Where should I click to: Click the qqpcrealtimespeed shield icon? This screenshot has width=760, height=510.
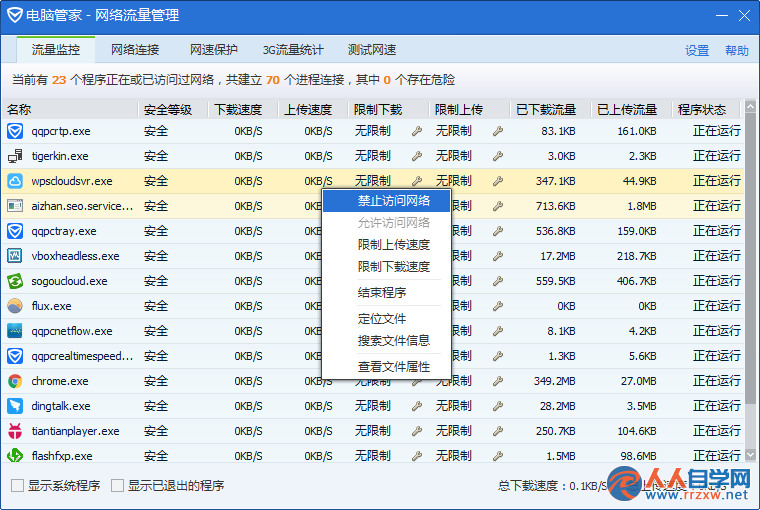coord(15,356)
